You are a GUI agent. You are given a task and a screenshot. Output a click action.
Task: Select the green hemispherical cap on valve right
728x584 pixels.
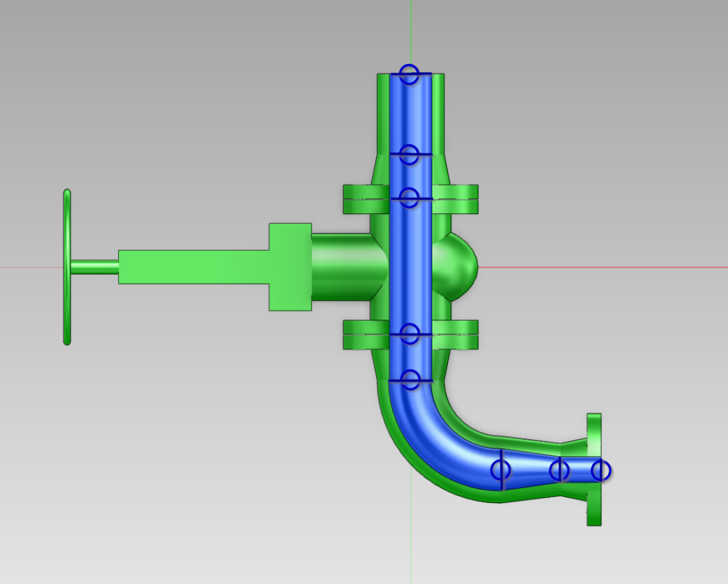click(x=461, y=266)
